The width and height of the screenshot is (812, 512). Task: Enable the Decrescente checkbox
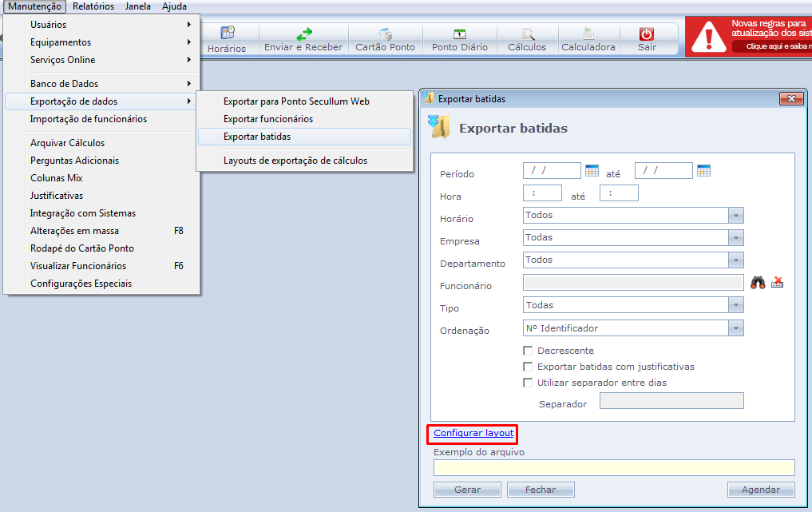528,351
